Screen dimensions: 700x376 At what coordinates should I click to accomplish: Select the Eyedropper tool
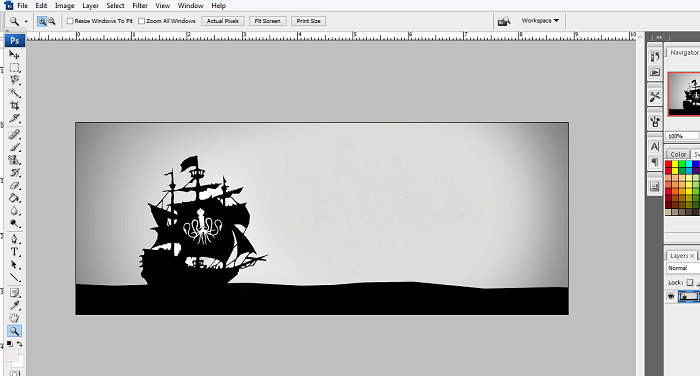pos(14,305)
